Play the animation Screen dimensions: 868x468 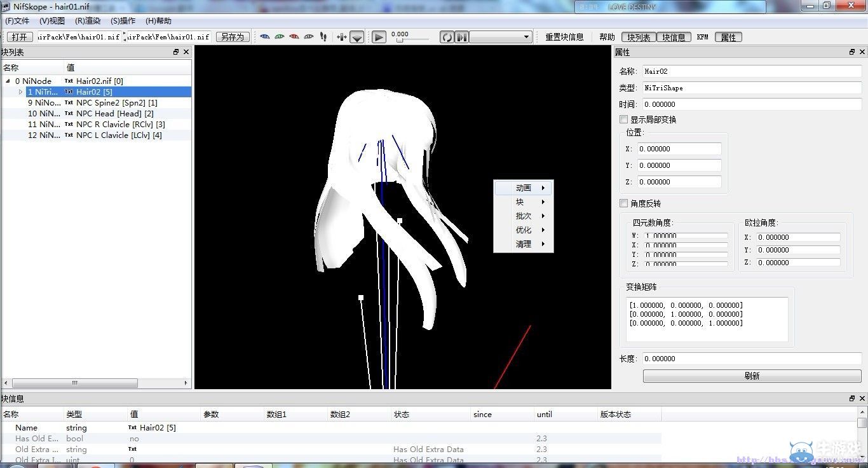[379, 38]
